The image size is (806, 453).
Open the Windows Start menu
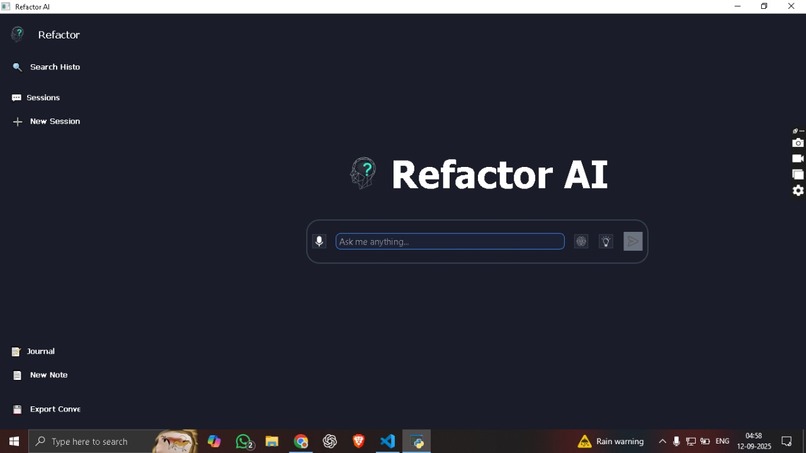tap(14, 441)
